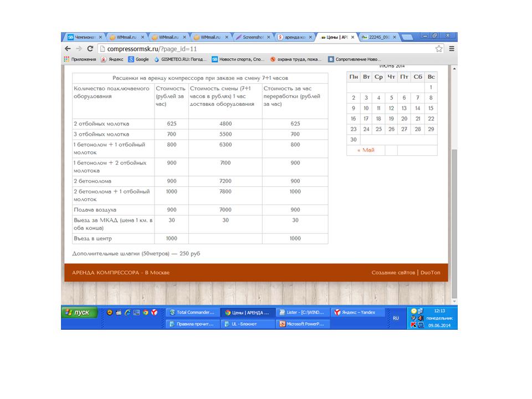Go back with the browser Back arrow

point(68,49)
